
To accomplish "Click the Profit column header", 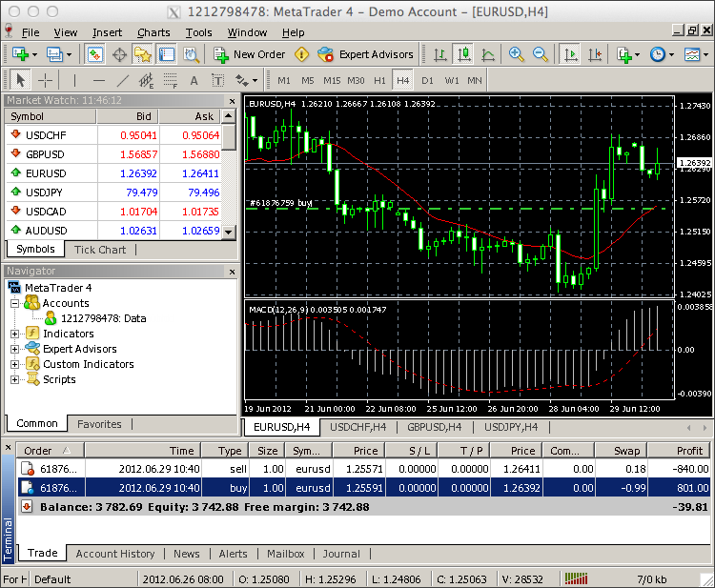I will point(679,451).
